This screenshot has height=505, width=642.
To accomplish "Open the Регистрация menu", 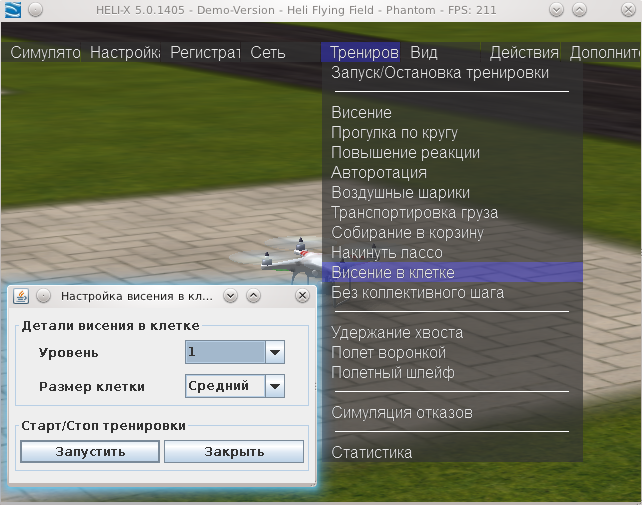I will pos(201,52).
